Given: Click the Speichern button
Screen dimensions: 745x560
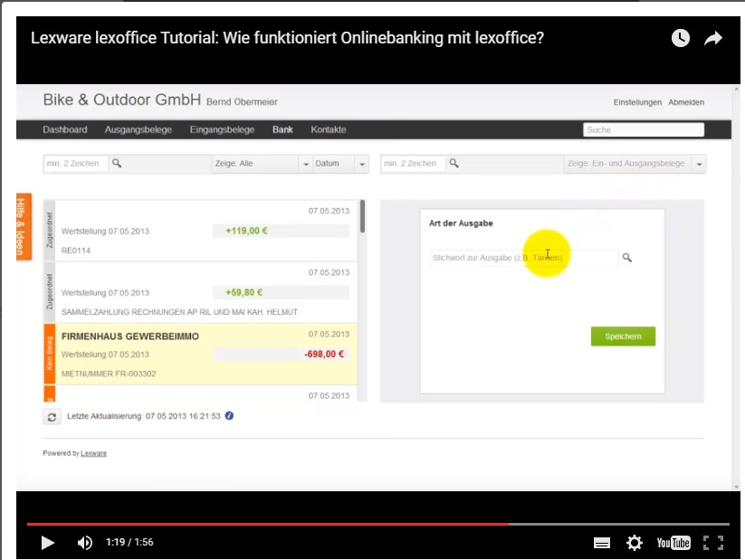Looking at the screenshot, I should tap(623, 336).
